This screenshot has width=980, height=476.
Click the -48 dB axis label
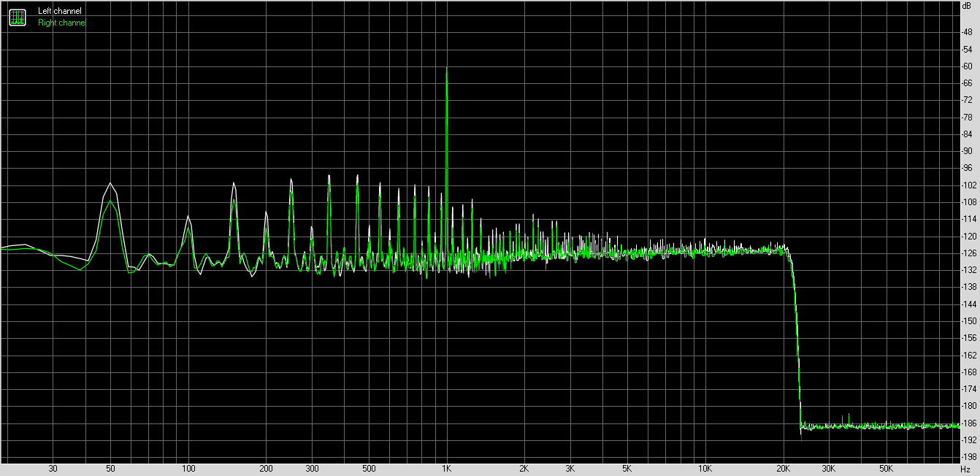(968, 32)
